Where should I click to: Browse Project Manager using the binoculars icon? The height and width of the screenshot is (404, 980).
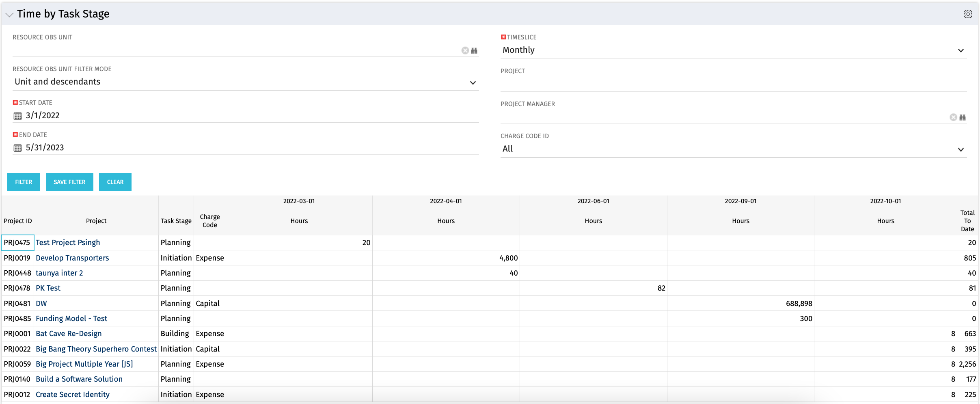[x=963, y=117]
